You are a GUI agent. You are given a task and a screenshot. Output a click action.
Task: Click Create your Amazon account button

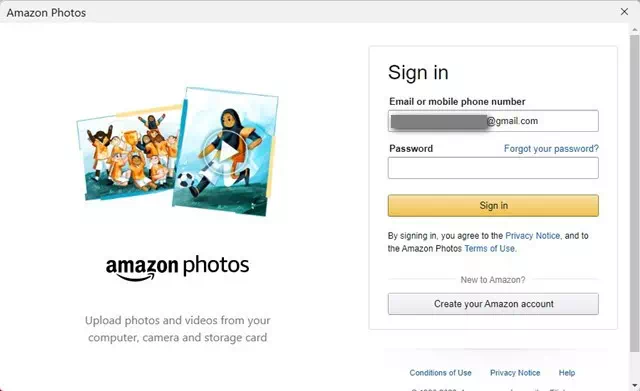(x=493, y=304)
